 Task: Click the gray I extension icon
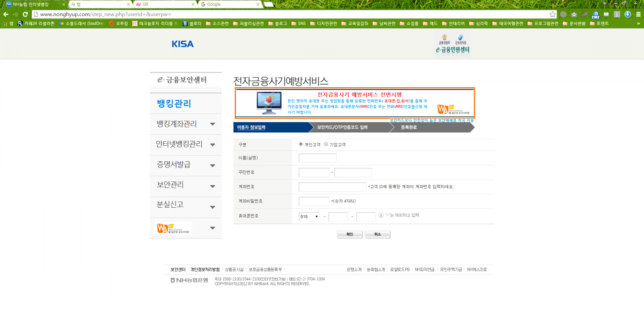617,14
